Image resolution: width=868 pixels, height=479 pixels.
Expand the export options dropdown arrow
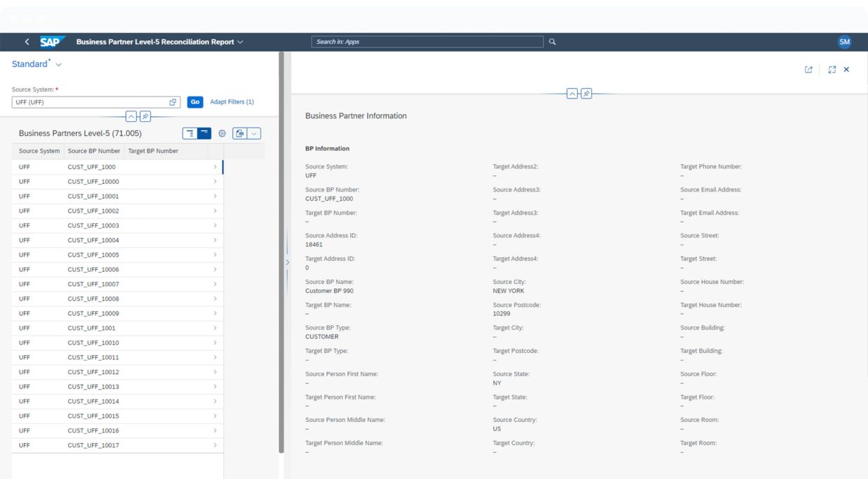click(254, 133)
